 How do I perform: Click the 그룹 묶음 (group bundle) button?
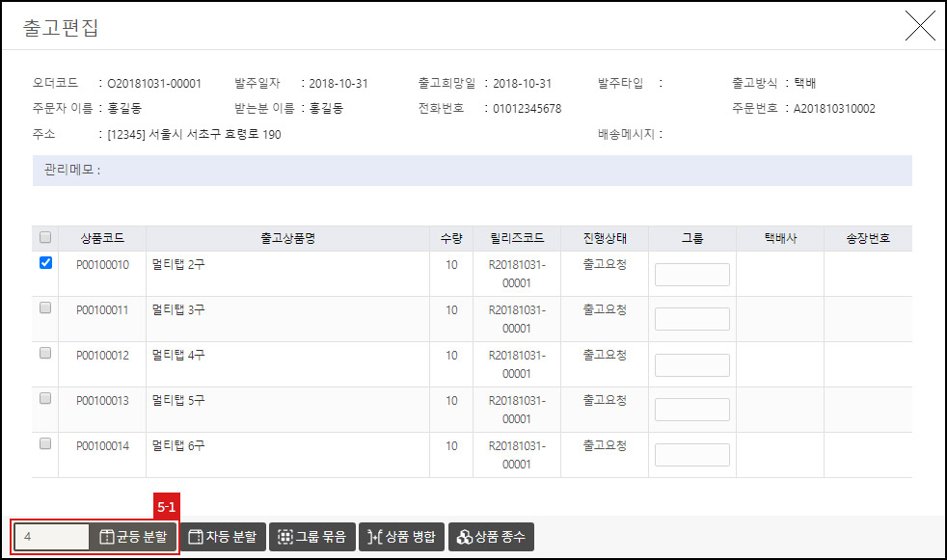tap(311, 538)
